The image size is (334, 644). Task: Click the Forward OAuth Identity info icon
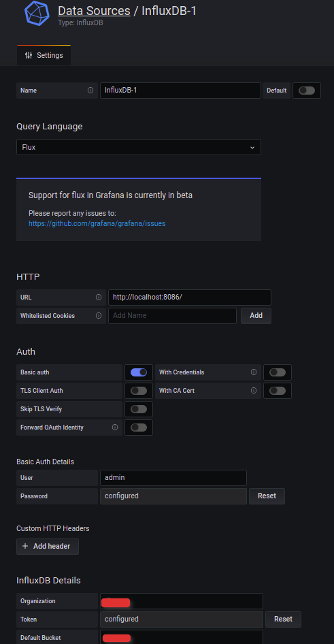(x=115, y=428)
